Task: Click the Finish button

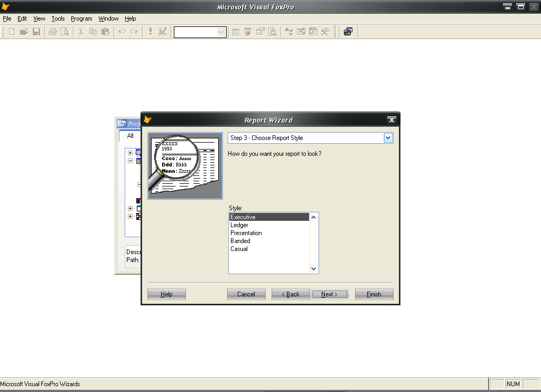Action: click(x=374, y=294)
